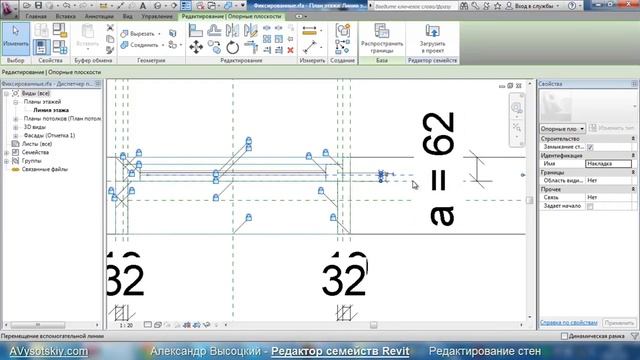Expand the Фасады (Отметка 1) tree node

point(16,136)
